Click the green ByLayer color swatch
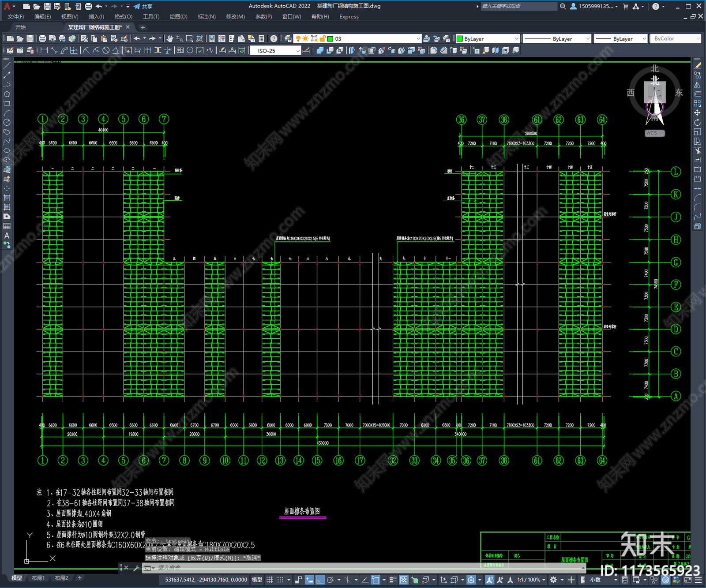 tap(459, 39)
